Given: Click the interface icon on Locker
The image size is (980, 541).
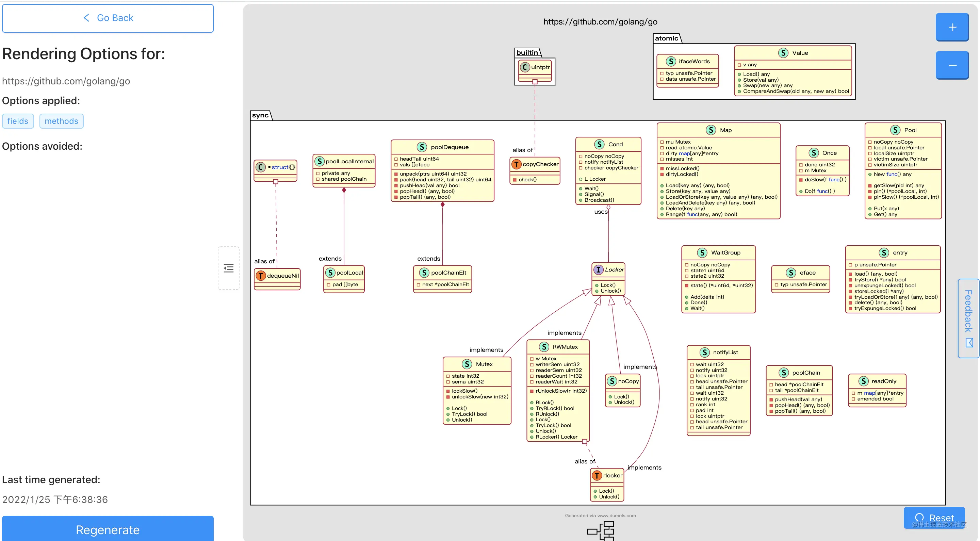Looking at the screenshot, I should (598, 269).
